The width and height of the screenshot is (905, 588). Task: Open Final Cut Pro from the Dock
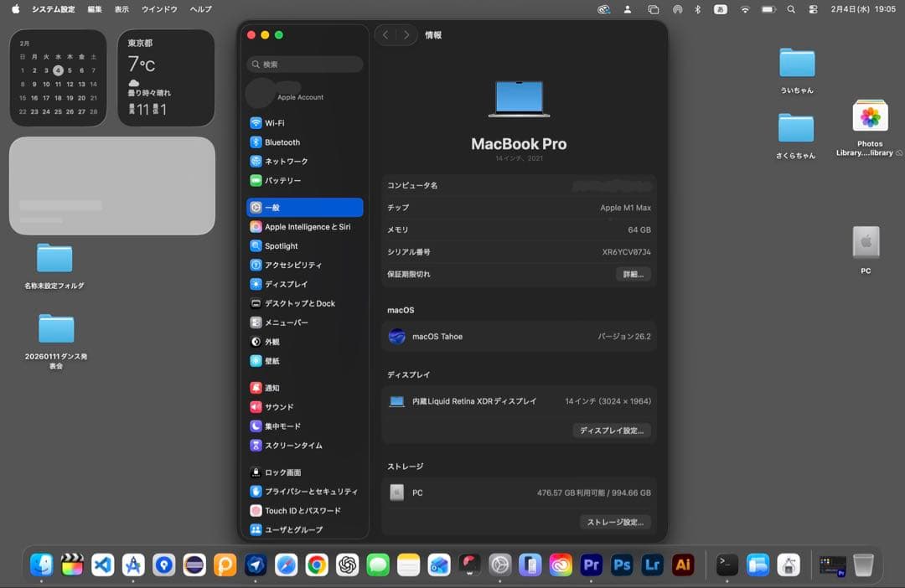point(72,565)
